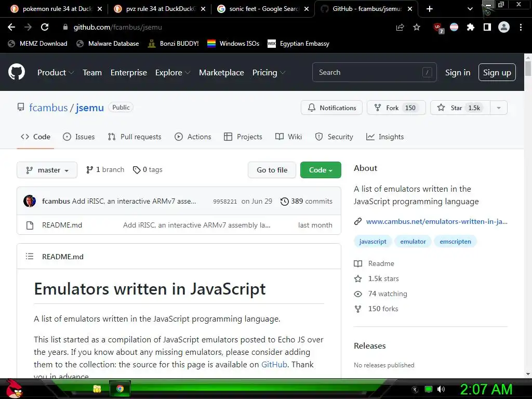532x399 pixels.
Task: Close the pokemon rule 34 tab
Action: (x=100, y=9)
